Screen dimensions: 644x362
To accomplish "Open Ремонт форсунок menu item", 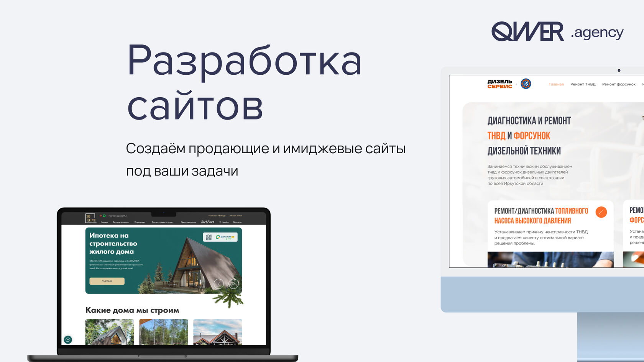I will (x=619, y=84).
